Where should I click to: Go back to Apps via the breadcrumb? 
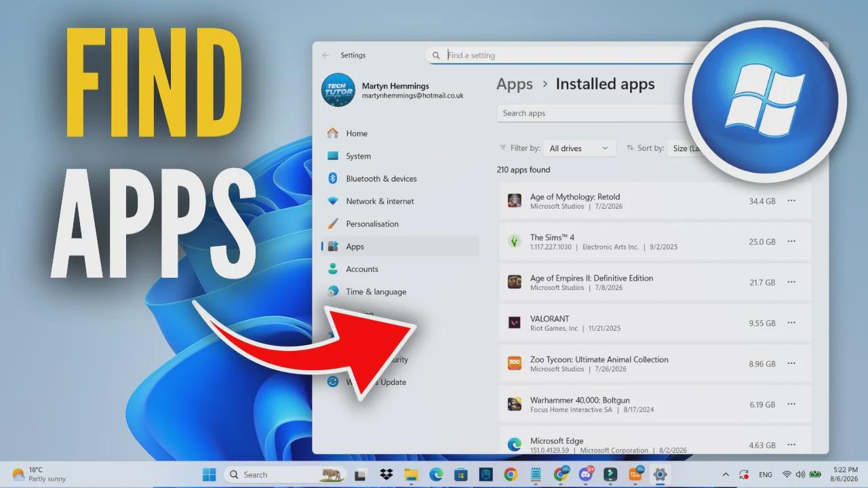515,84
